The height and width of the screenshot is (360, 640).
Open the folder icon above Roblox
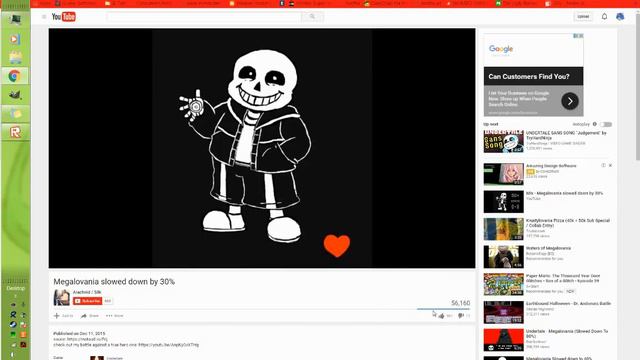click(x=16, y=113)
